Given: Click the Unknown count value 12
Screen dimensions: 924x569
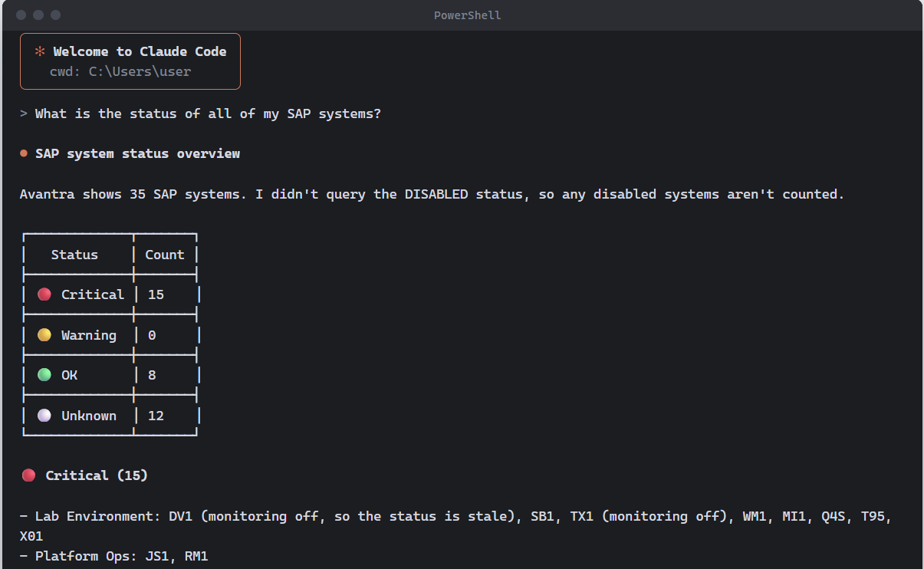Looking at the screenshot, I should click(x=156, y=416).
